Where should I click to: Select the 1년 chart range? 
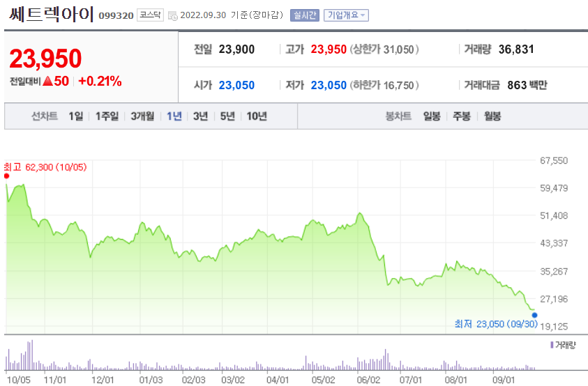(x=174, y=116)
